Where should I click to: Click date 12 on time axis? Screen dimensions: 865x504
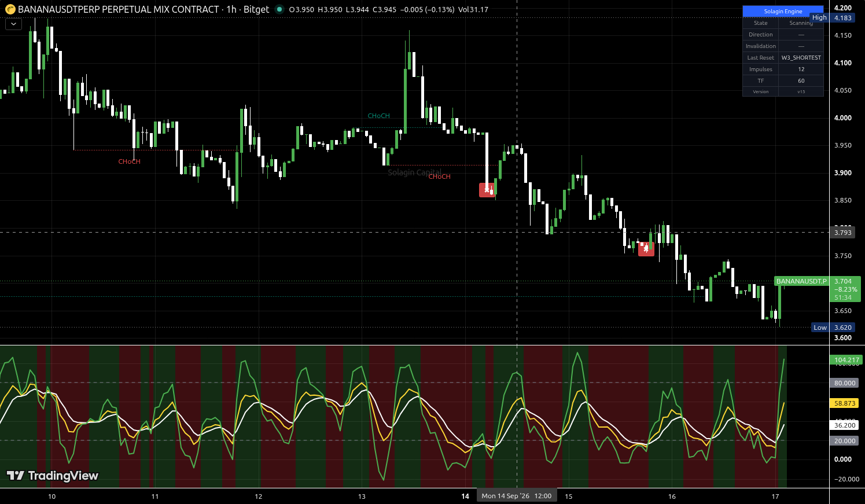tap(259, 496)
